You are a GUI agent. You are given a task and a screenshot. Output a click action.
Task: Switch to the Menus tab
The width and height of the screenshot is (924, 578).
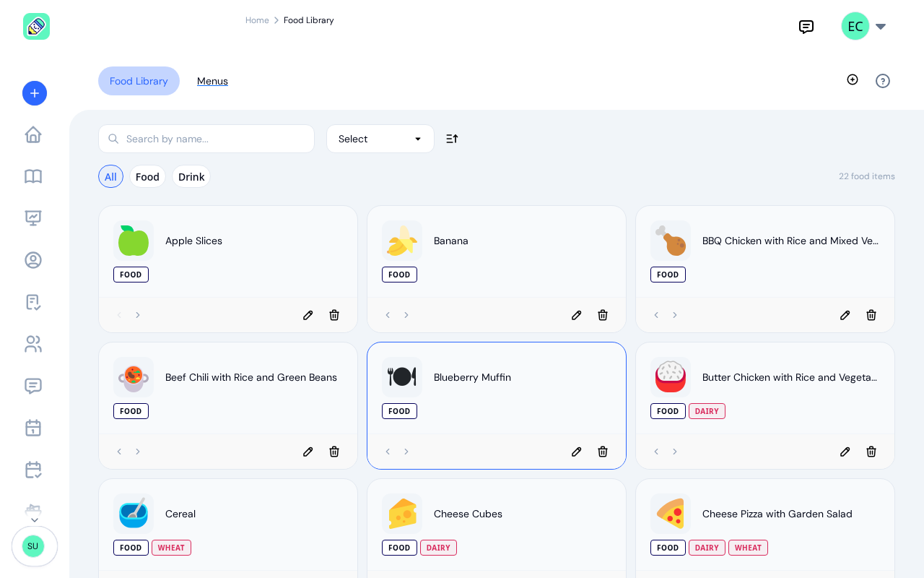(x=212, y=81)
